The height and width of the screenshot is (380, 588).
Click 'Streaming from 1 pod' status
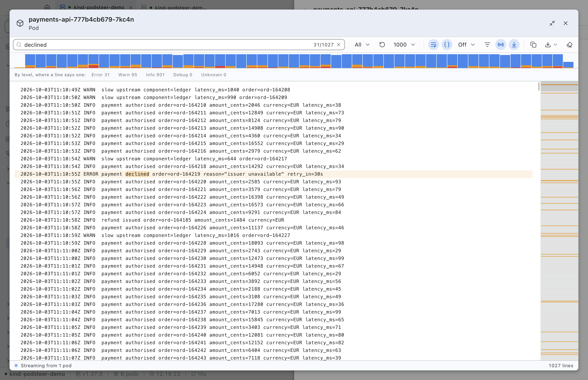[46, 365]
